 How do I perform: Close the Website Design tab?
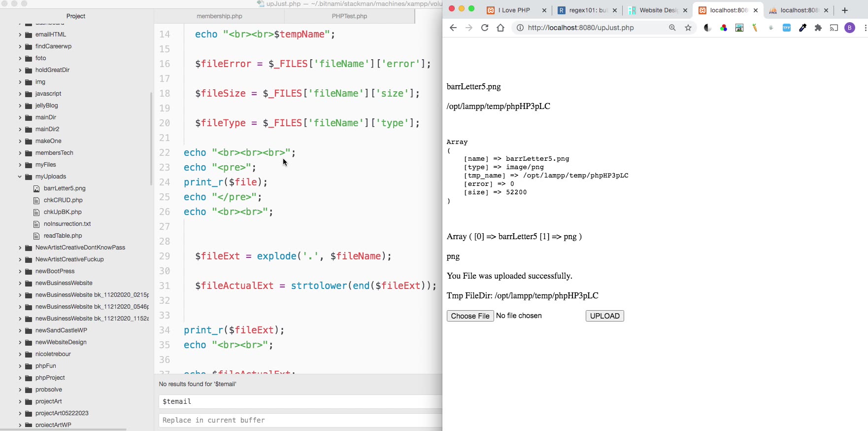[x=685, y=10]
